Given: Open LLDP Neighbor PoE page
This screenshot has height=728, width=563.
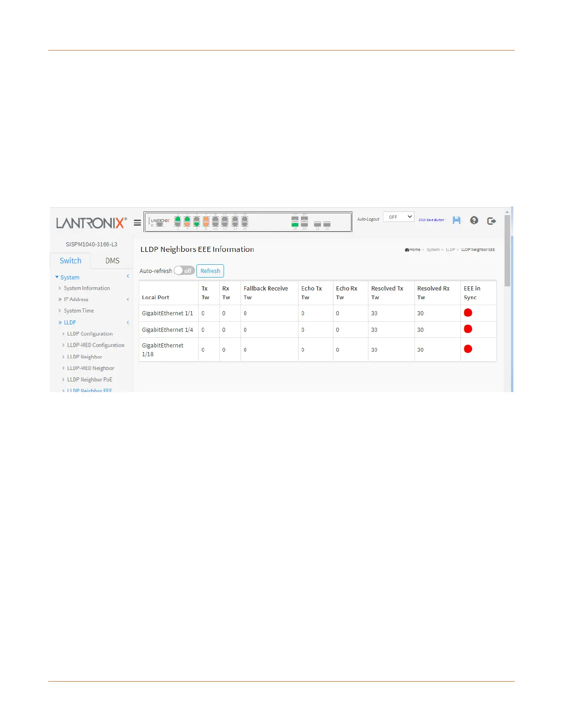Looking at the screenshot, I should click(x=90, y=380).
